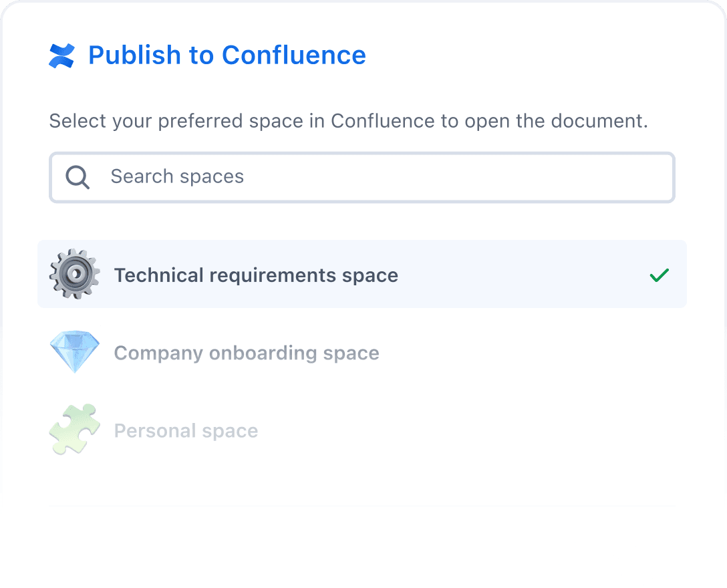Click the 'Publish to Confluence' heading
This screenshot has height=588, width=727.
(x=227, y=55)
